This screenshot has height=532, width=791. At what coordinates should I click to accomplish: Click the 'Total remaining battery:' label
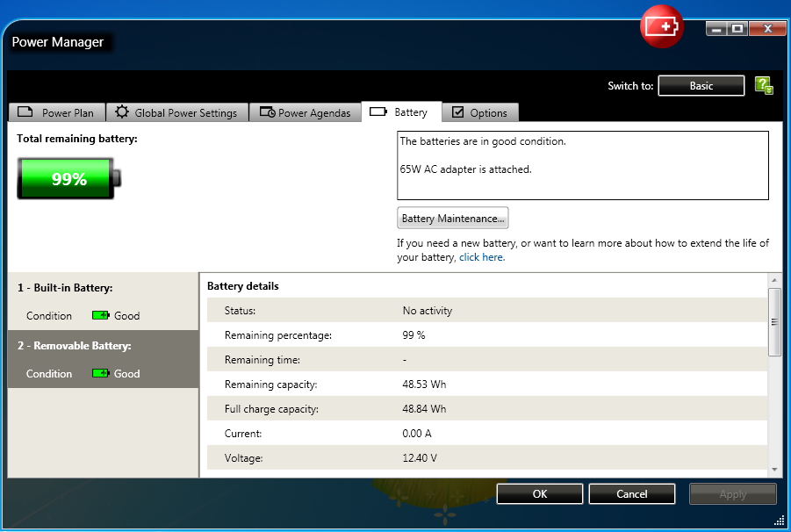76,139
